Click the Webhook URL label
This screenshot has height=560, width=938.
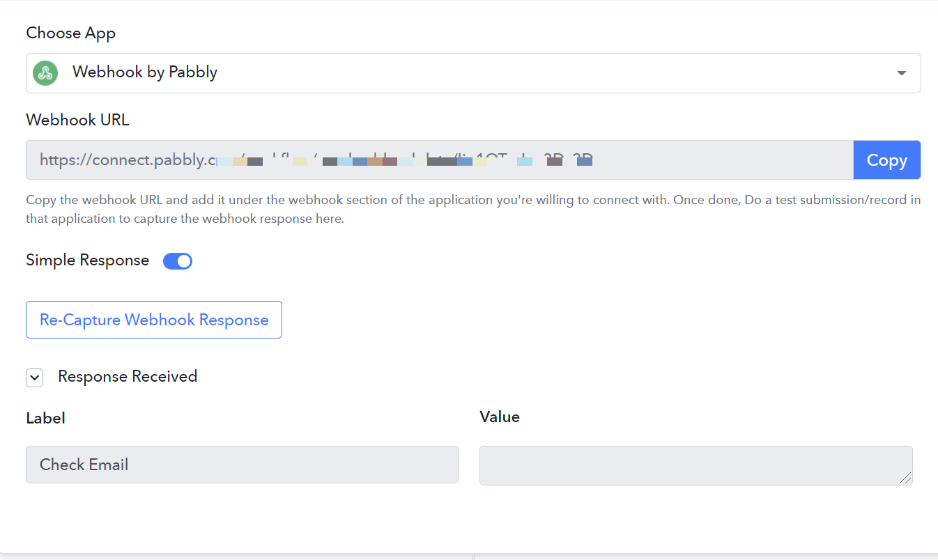(x=77, y=120)
